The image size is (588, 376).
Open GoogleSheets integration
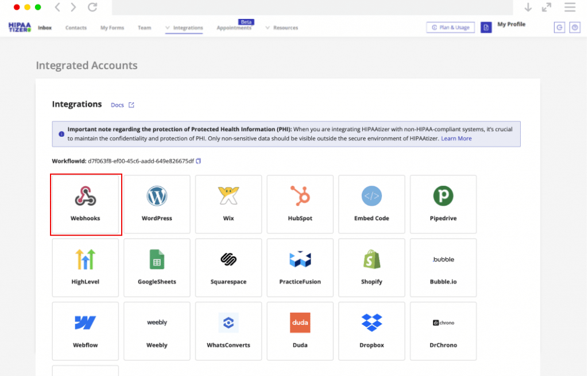tap(157, 268)
